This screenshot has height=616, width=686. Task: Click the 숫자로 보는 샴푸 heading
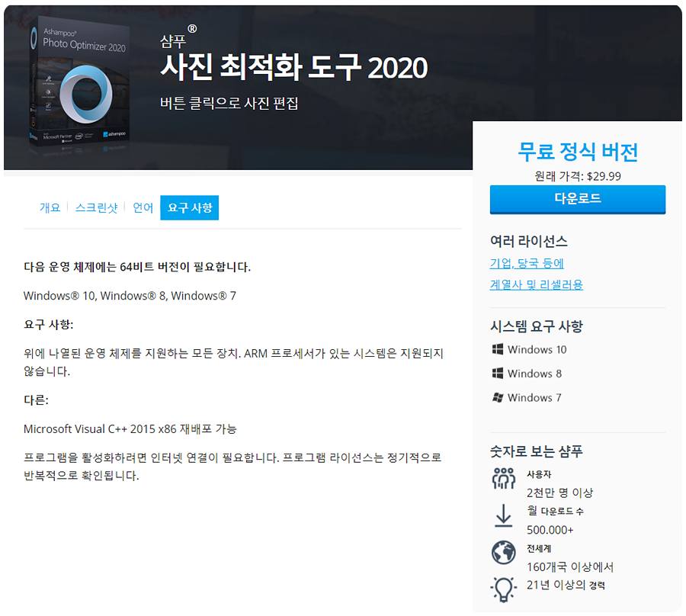tap(537, 451)
